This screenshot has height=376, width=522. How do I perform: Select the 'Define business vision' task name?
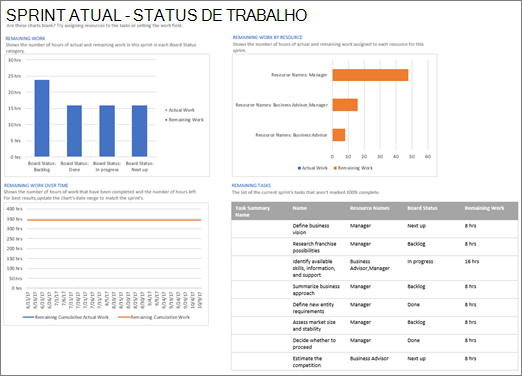[x=311, y=229]
